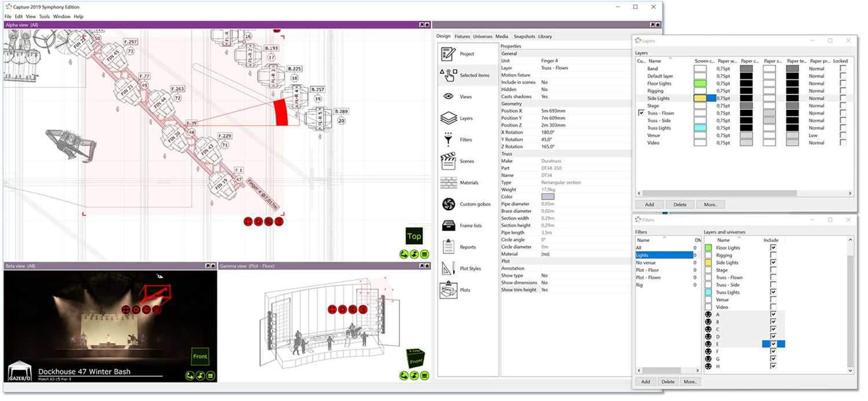Toggle visibility of Floor Lights in Filters

click(708, 247)
